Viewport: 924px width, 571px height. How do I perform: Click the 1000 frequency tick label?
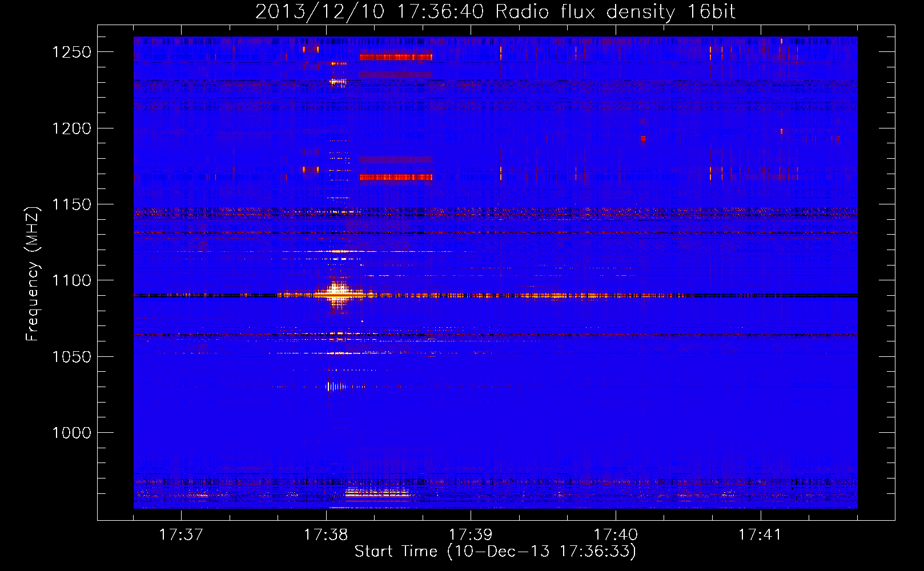point(71,433)
